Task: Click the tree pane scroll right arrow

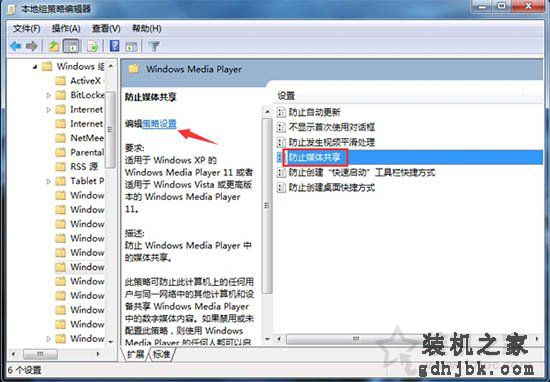Action: click(98, 354)
